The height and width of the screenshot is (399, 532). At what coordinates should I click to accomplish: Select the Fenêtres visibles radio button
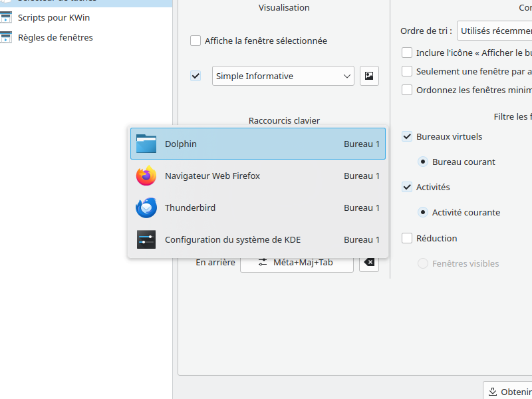pos(423,263)
